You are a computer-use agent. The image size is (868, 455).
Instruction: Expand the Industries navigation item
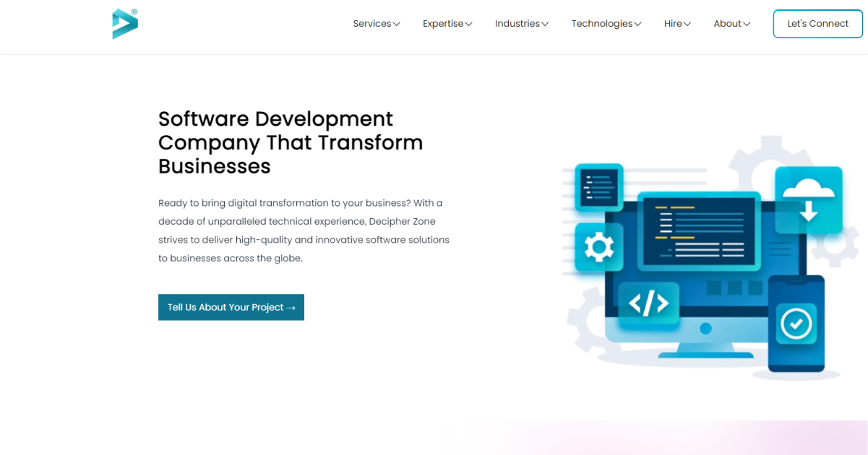521,23
